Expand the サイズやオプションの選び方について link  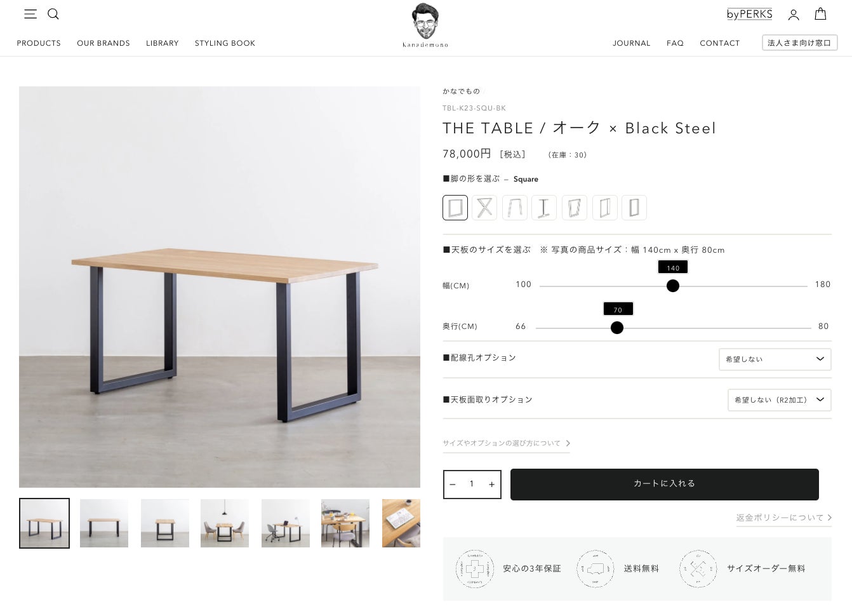click(x=506, y=443)
